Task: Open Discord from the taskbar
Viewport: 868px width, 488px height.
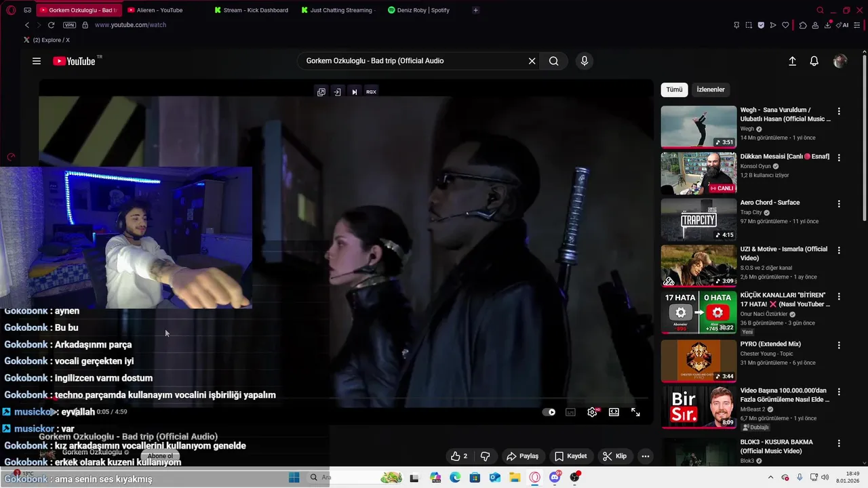Action: pyautogui.click(x=555, y=477)
